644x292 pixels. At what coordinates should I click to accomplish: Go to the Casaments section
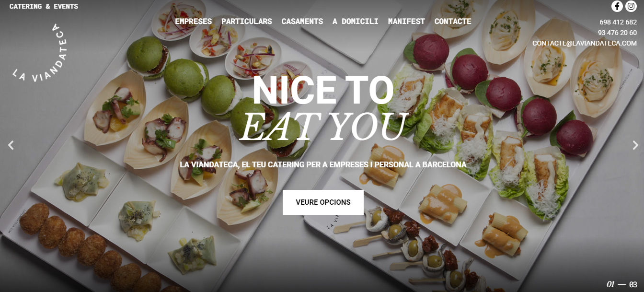point(302,22)
